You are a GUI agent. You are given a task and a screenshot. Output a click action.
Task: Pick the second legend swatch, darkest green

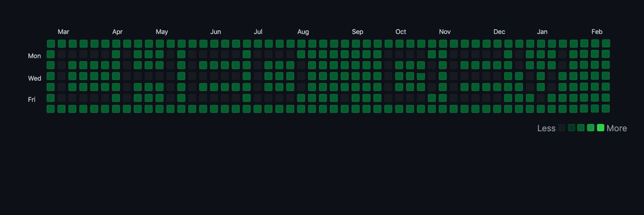click(x=572, y=128)
